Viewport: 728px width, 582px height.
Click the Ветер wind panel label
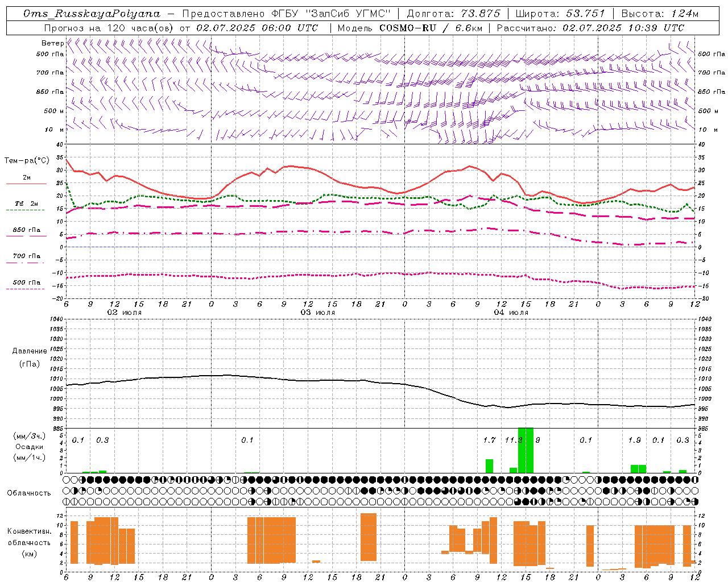tap(52, 43)
